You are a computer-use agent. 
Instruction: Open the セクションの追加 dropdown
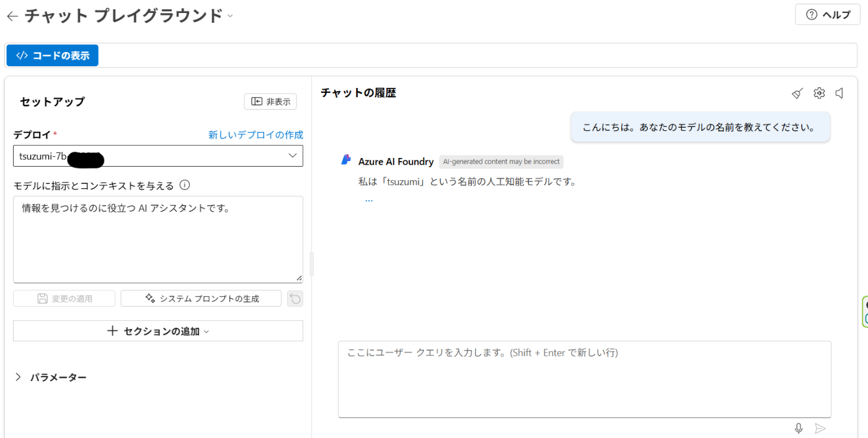point(158,331)
